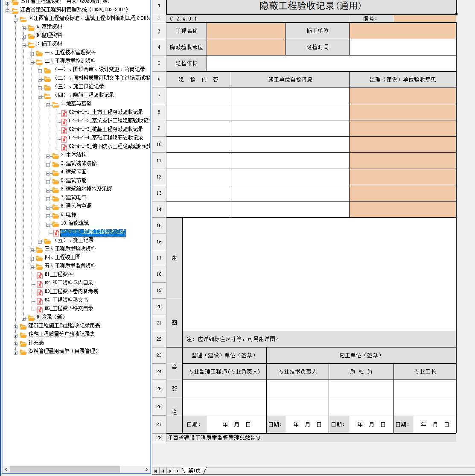Viewport: 475px width, 476px height.
Task: Click the C2-4-1-4 基础工程 file icon
Action: 64,139
